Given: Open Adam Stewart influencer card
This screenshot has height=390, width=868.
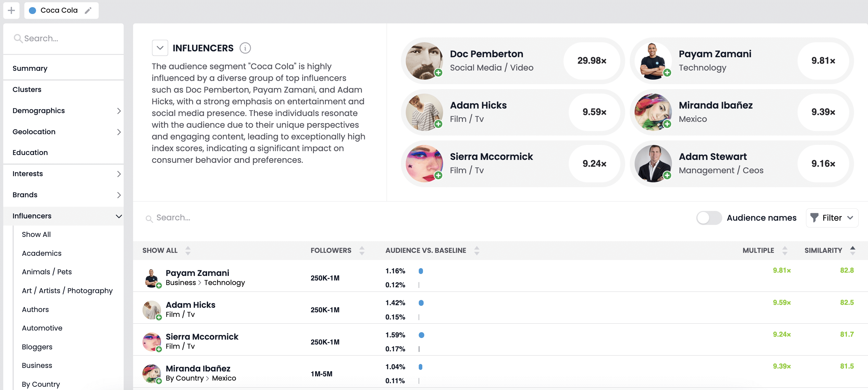Looking at the screenshot, I should click(742, 163).
